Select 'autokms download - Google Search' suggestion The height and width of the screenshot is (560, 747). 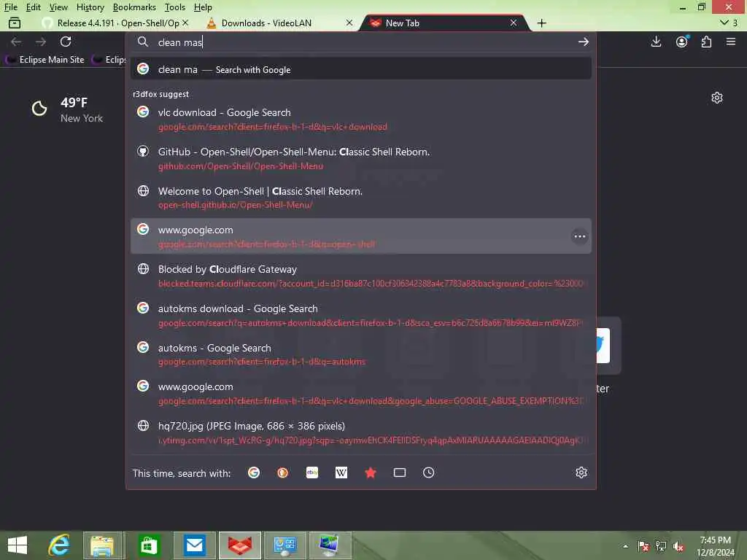tap(360, 315)
